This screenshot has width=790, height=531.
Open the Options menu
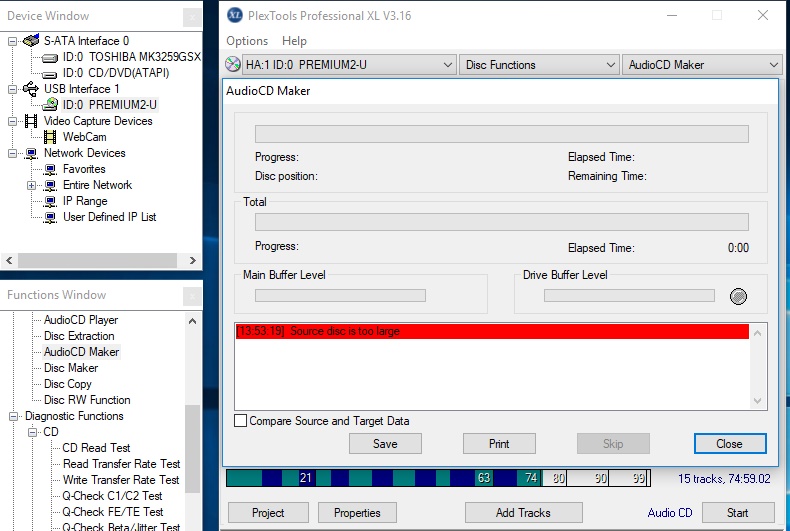tap(247, 41)
